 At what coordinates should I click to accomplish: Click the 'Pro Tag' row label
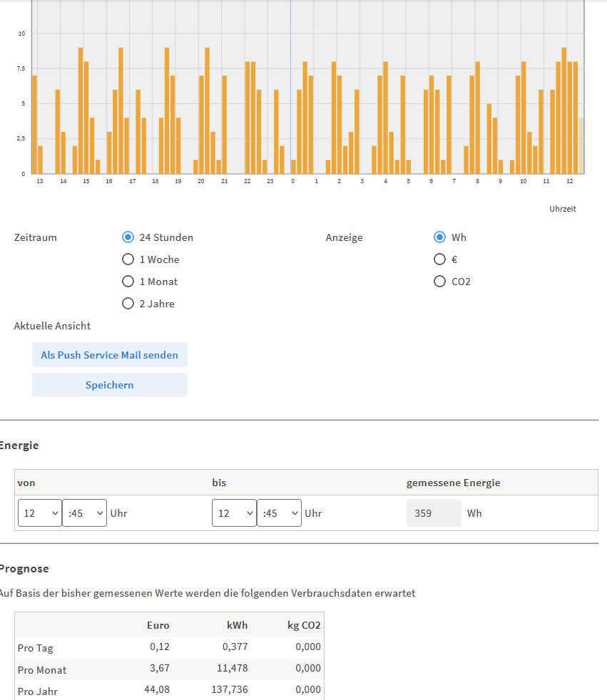point(35,648)
